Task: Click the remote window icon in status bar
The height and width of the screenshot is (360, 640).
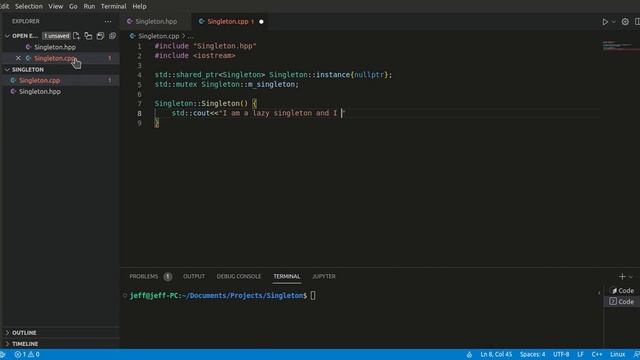Action: 3,354
